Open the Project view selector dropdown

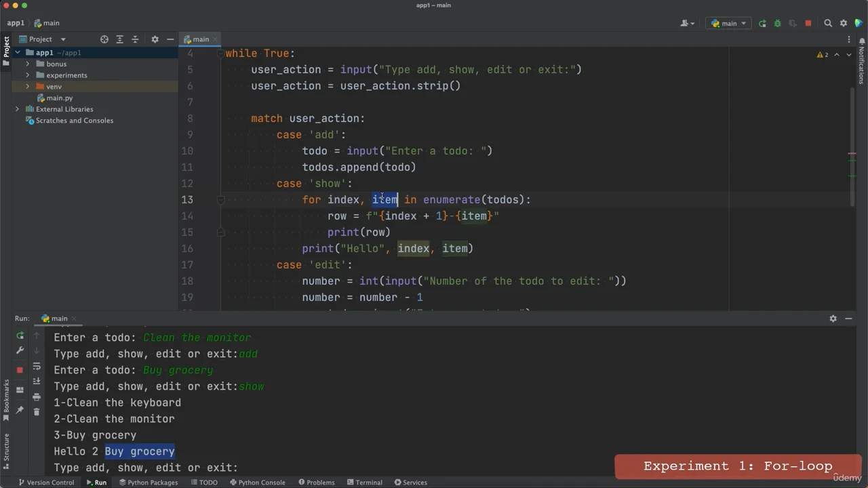(x=42, y=39)
